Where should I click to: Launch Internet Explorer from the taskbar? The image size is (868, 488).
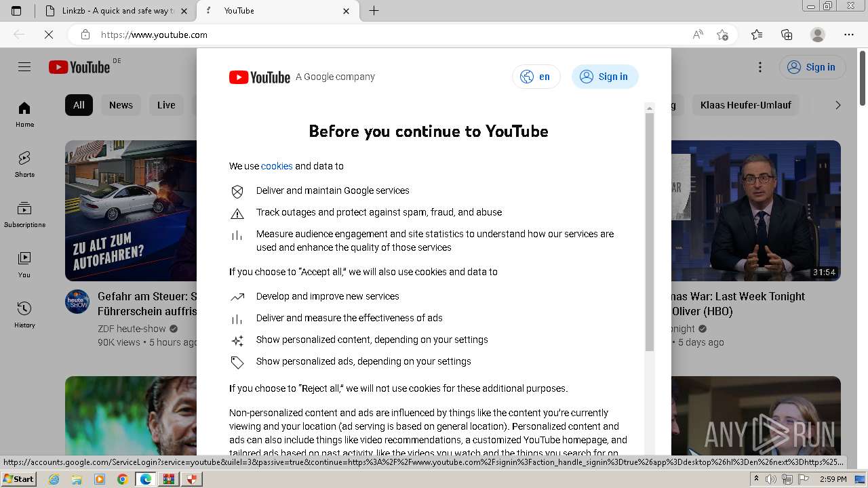click(54, 479)
